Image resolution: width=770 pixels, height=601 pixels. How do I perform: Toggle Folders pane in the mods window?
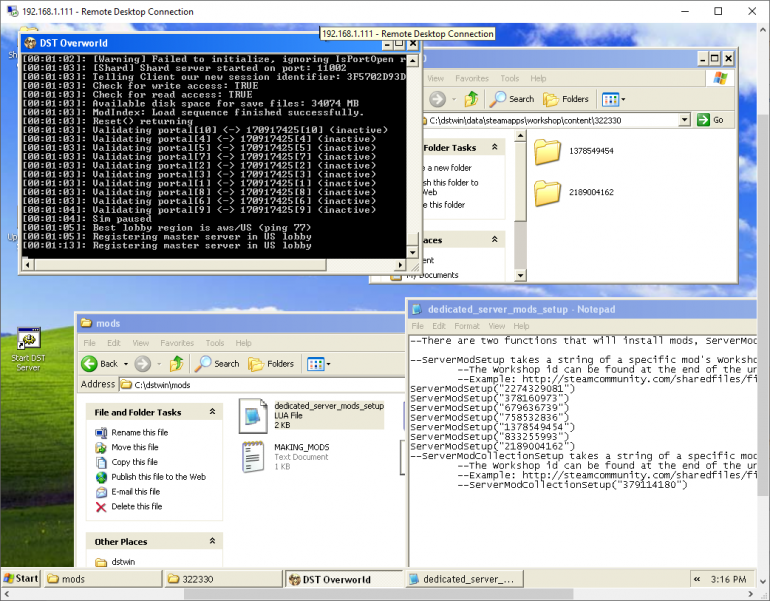tap(271, 363)
